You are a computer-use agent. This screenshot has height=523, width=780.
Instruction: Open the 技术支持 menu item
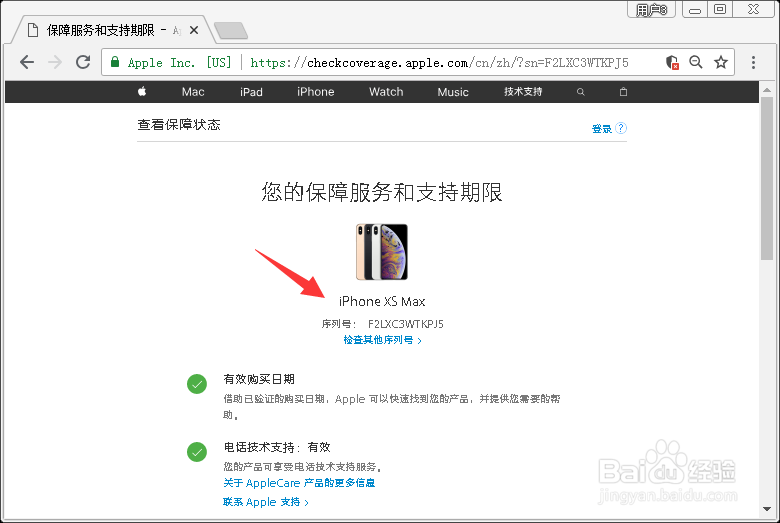tap(523, 92)
